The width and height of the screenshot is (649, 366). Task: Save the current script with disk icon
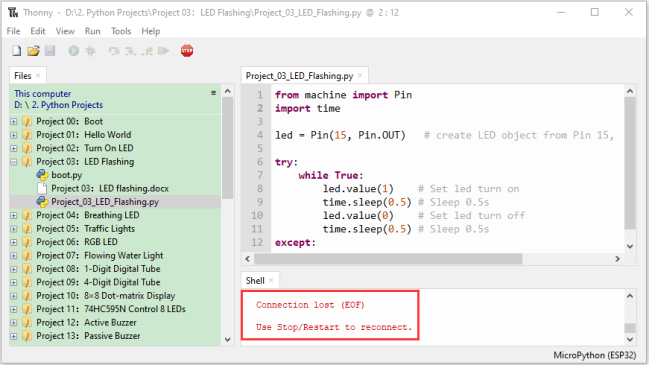click(x=50, y=51)
